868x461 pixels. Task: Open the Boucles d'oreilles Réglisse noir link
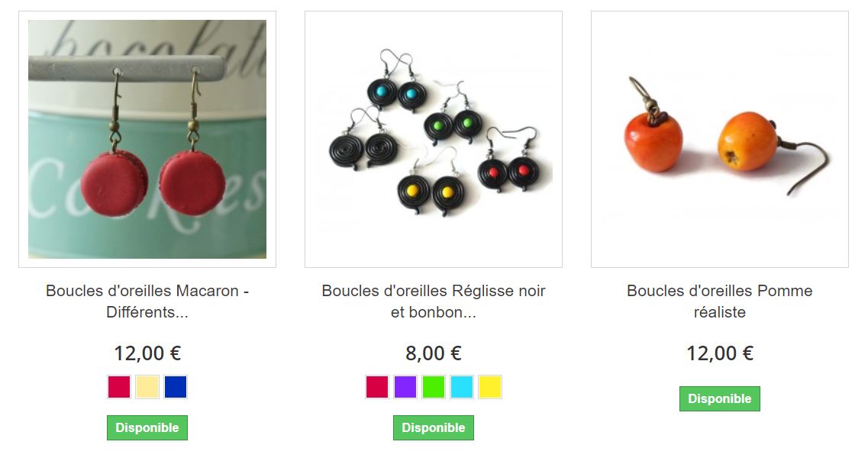point(434,301)
